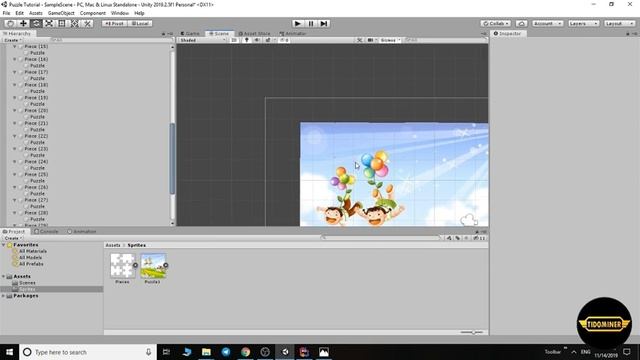Click the Step forward button
This screenshot has height=360, width=640.
(324, 23)
